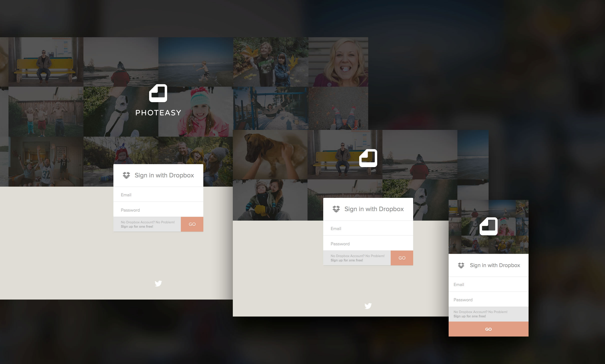Open photo of child running on beach
This screenshot has width=605, height=364.
click(x=196, y=62)
